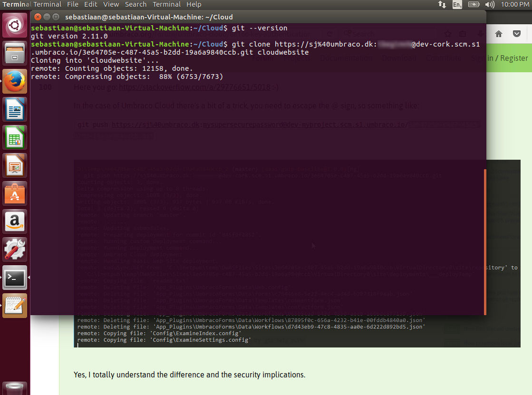The height and width of the screenshot is (395, 532).
Task: Click the Deleting file line ending 6d222d892bd5.json
Action: (x=251, y=327)
